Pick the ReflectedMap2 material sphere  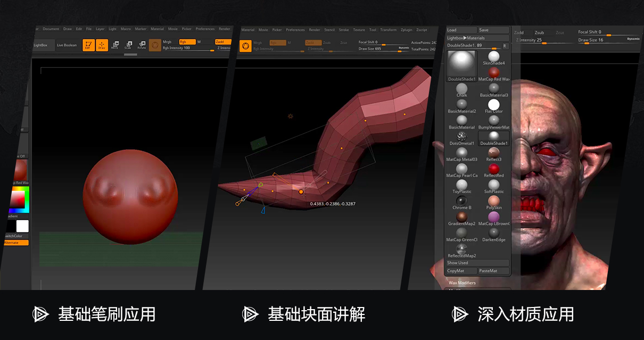[x=462, y=248]
